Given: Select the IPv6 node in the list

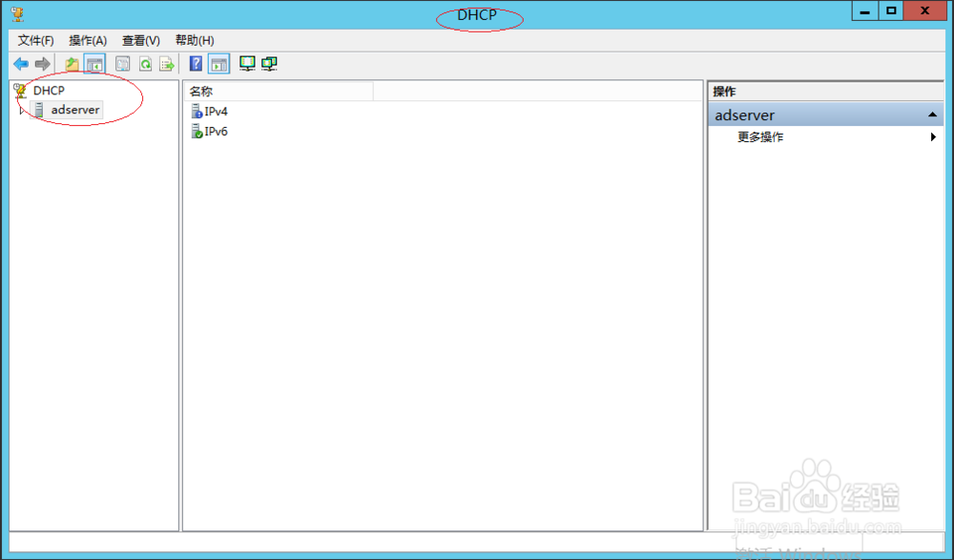Looking at the screenshot, I should [x=216, y=132].
